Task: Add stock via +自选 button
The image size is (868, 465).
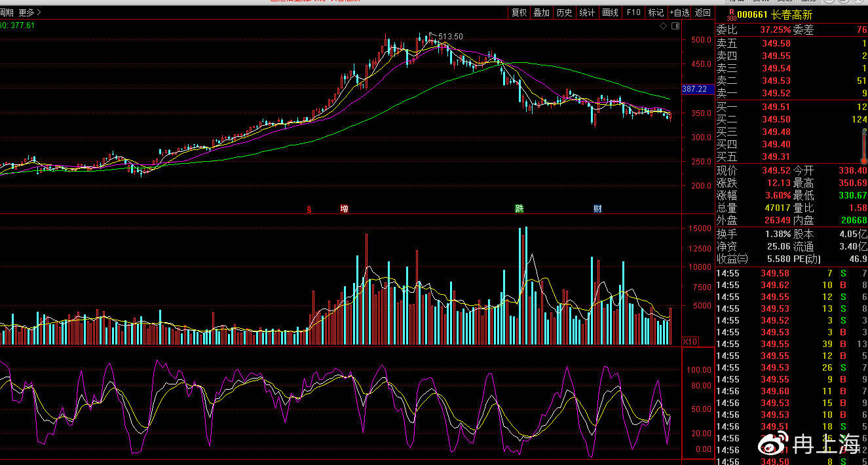Action: [679, 12]
